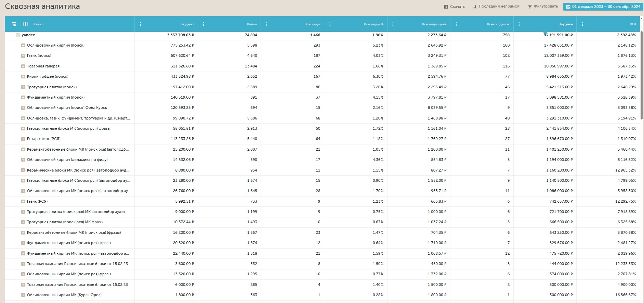Open the three-dot menu for Клики column
Screen dimensions: 644x303
coord(203,24)
